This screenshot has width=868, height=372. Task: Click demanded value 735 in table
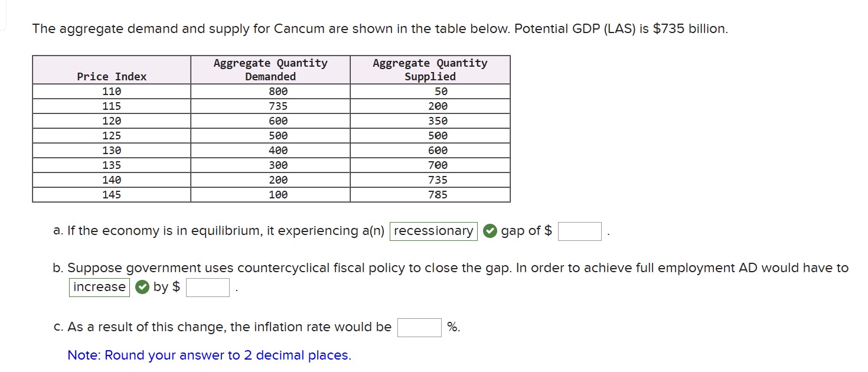(x=278, y=106)
